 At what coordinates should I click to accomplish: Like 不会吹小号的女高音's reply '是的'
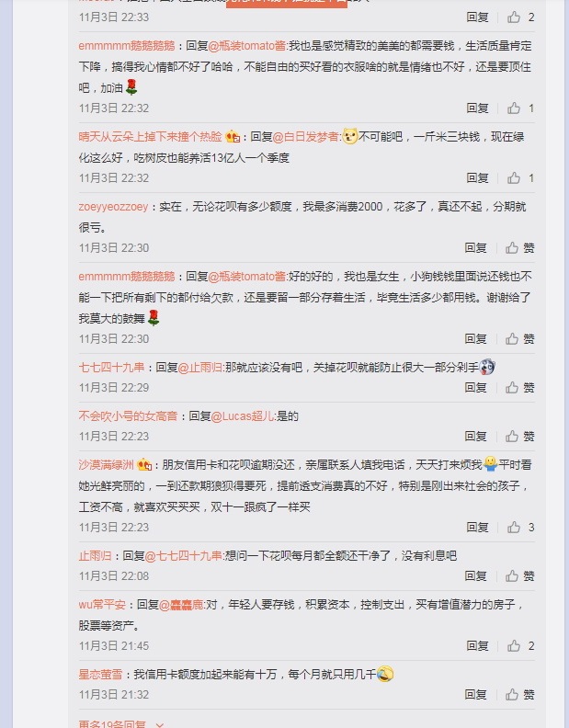pos(519,437)
